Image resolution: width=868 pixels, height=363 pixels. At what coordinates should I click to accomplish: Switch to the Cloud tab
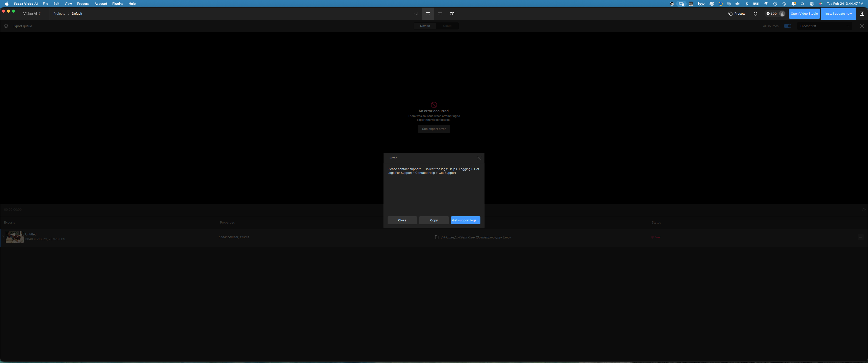[x=447, y=26]
